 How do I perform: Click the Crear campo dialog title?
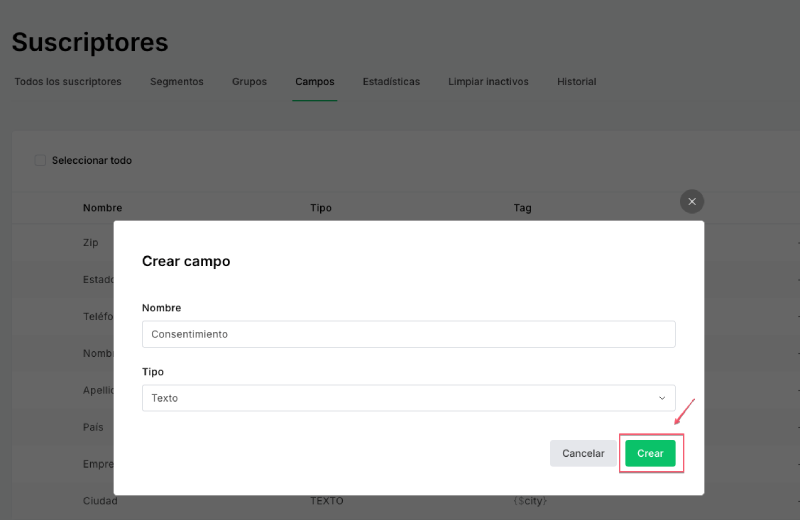click(x=186, y=261)
